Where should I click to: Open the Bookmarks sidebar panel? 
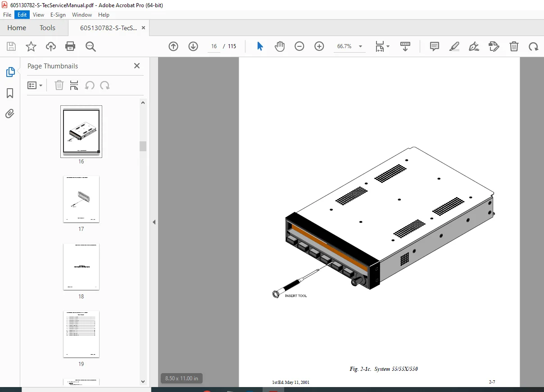(10, 93)
